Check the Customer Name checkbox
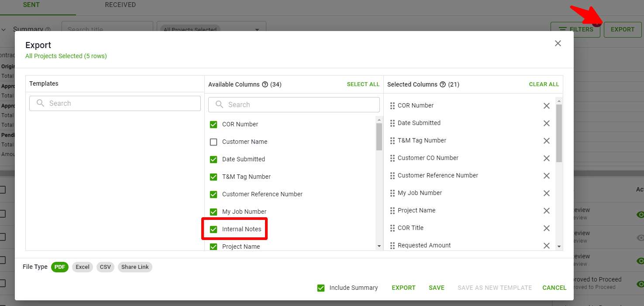Screen dimensions: 644x306 tap(213, 142)
